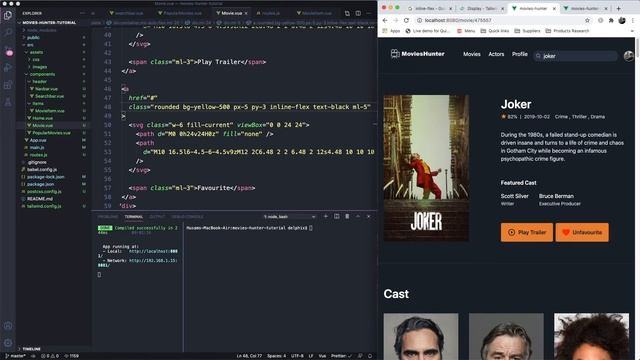Collapse the MOVIES-HUNTER-TUTORIAL root folder
The width and height of the screenshot is (640, 360).
coord(48,23)
